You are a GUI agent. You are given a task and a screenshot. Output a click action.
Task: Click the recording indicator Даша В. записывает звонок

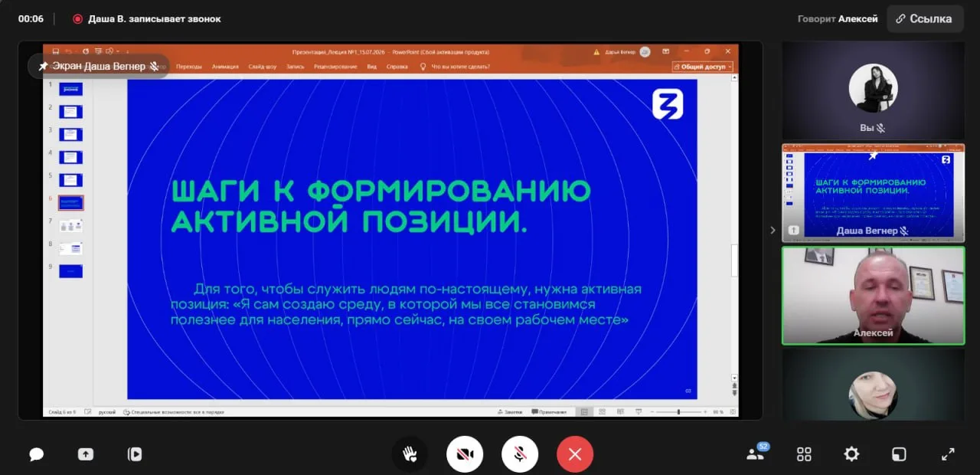point(146,19)
